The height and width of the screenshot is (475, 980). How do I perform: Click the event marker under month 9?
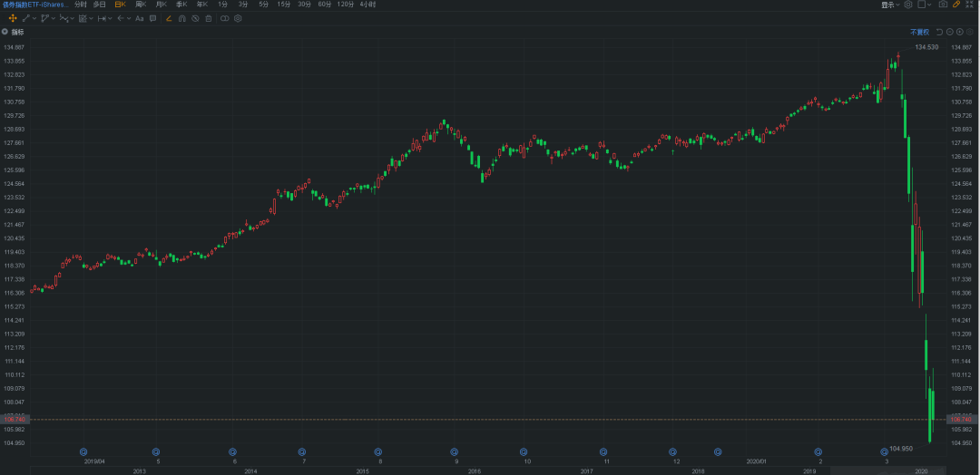[x=455, y=451]
